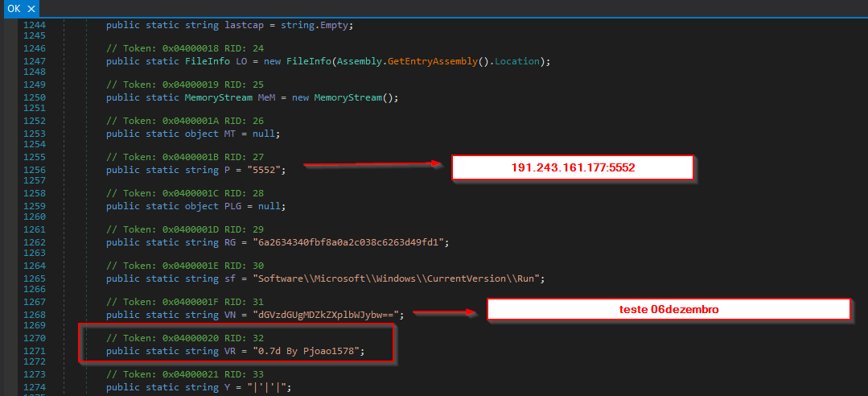This screenshot has width=868, height=396.
Task: Click the VR field name
Action: click(230, 351)
